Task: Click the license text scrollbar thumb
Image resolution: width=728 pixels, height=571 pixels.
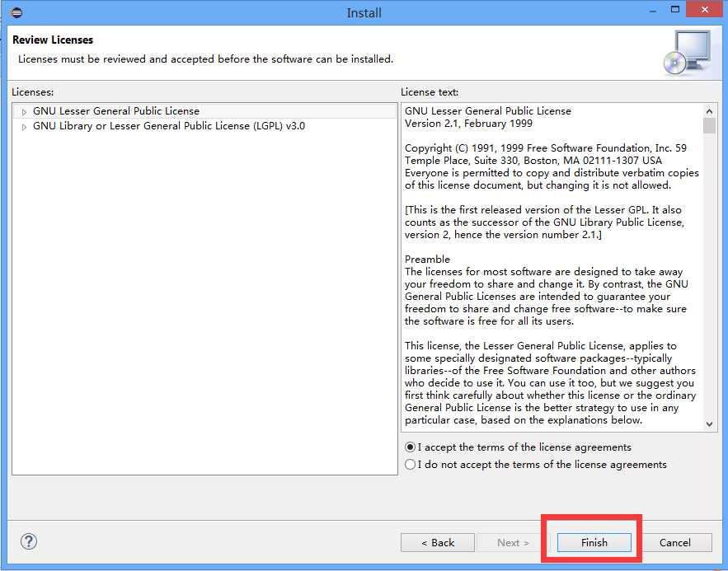Action: tap(709, 126)
